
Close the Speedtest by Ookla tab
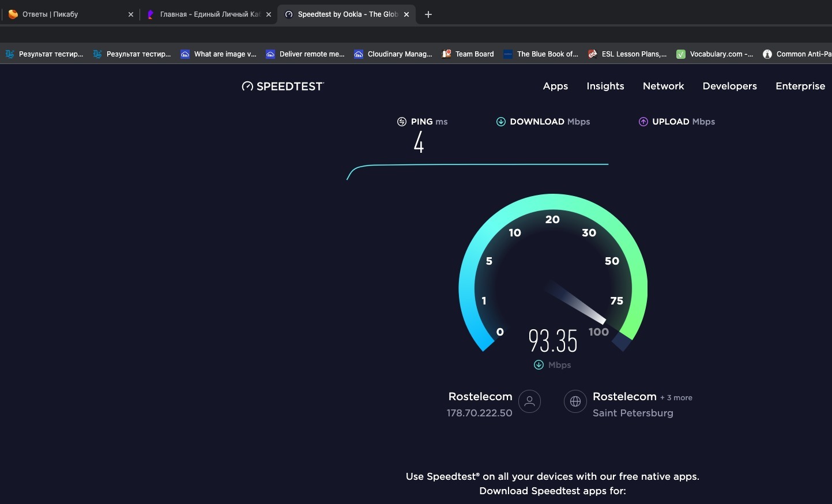pyautogui.click(x=406, y=14)
